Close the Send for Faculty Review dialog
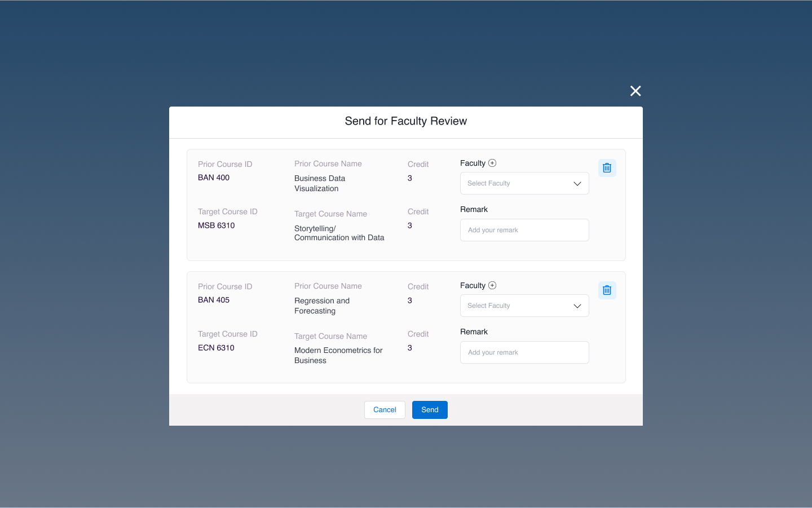 (635, 91)
